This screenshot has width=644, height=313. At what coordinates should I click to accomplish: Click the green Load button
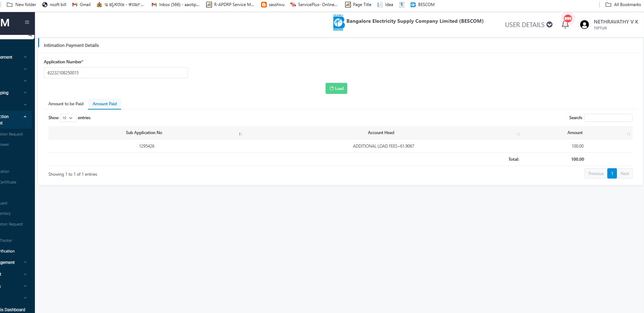coord(336,89)
